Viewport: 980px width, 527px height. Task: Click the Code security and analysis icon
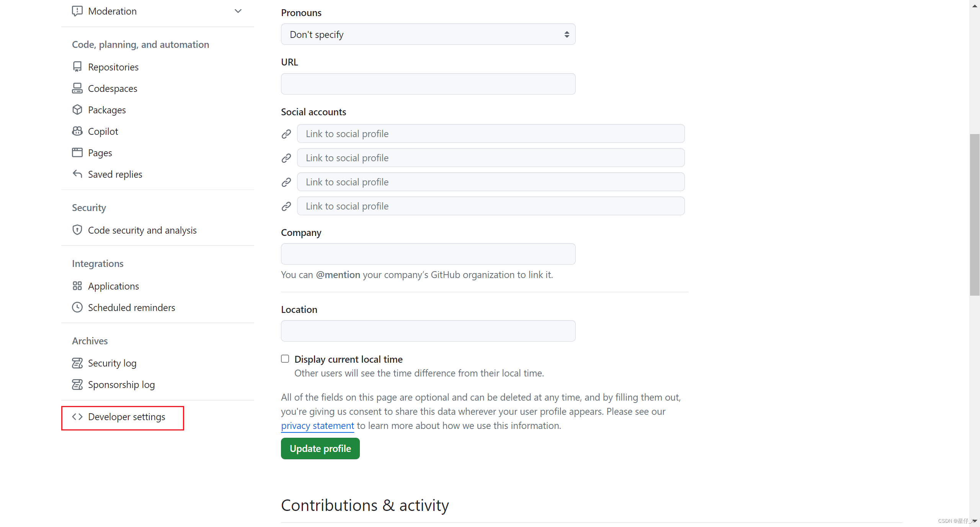pyautogui.click(x=77, y=230)
